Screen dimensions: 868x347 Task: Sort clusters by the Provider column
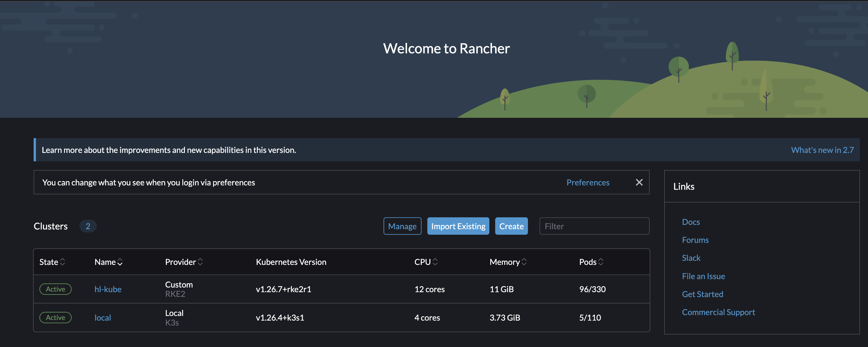pos(184,262)
